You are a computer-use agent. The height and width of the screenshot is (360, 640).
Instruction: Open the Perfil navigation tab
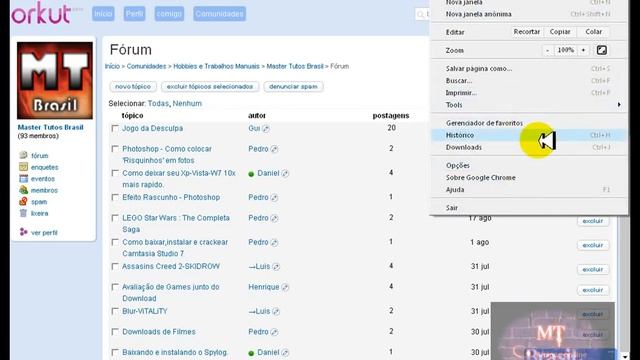[x=135, y=14]
